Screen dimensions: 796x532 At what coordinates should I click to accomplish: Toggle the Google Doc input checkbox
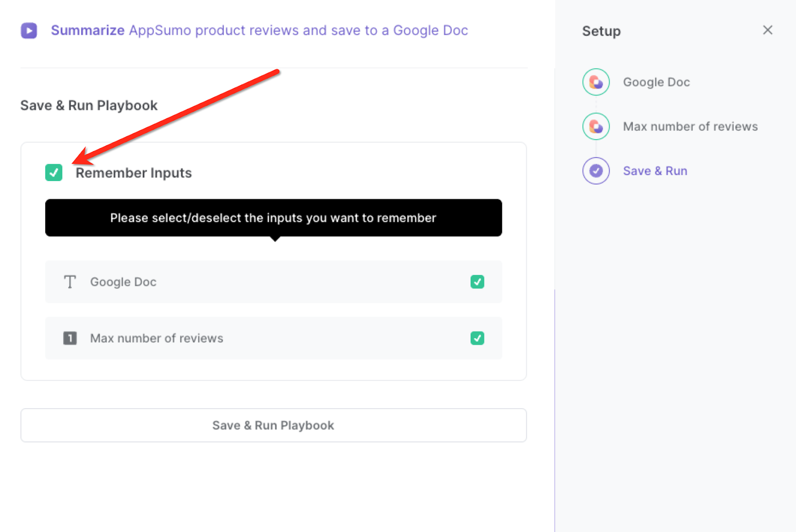coord(477,282)
